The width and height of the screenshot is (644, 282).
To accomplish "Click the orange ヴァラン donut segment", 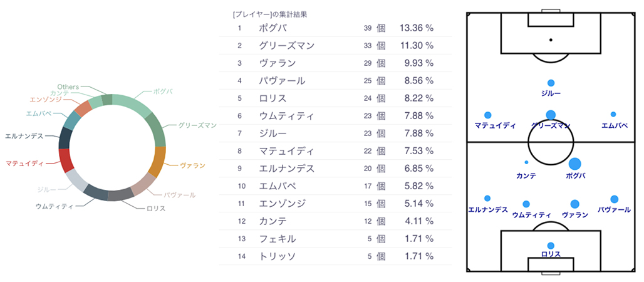I will (157, 162).
